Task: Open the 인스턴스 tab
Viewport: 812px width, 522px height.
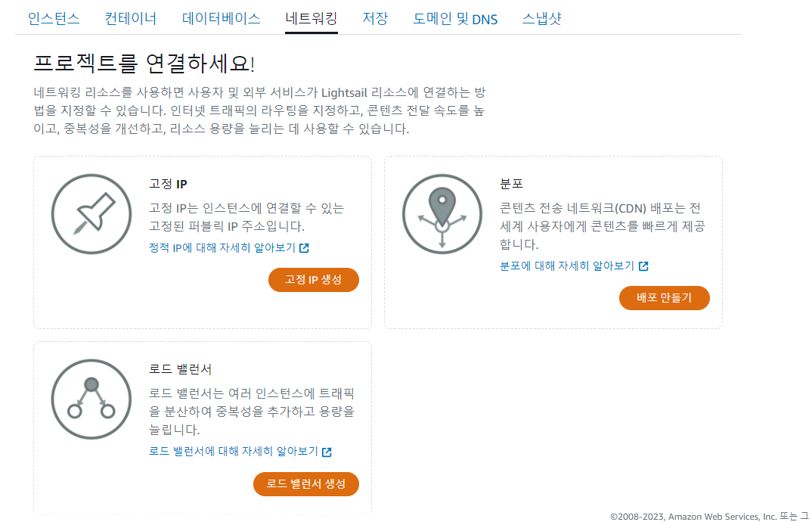Action: [54, 19]
